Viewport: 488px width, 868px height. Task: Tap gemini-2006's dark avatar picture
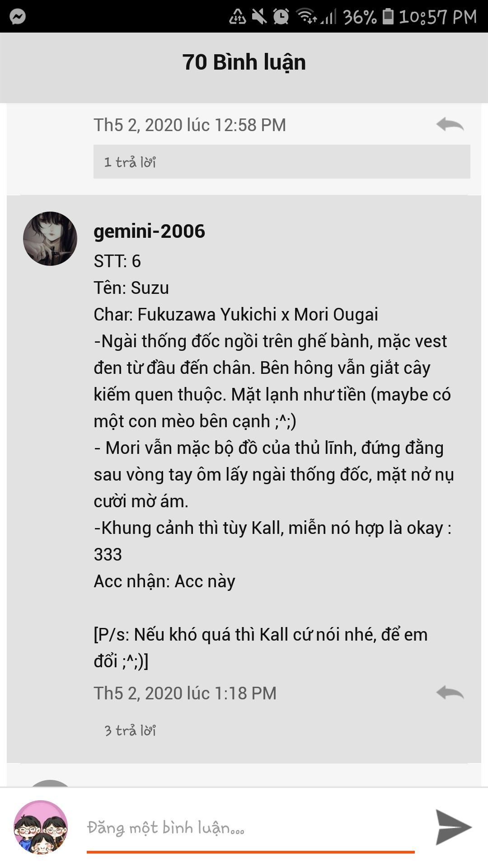click(50, 239)
